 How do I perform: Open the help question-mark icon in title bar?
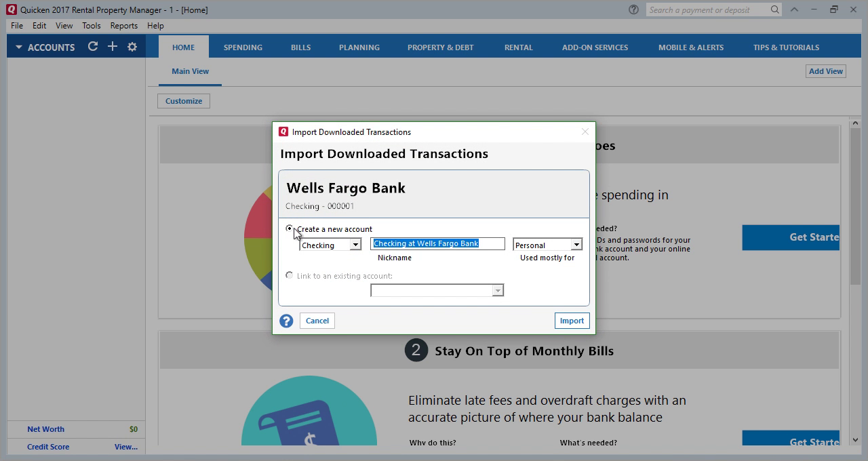633,9
